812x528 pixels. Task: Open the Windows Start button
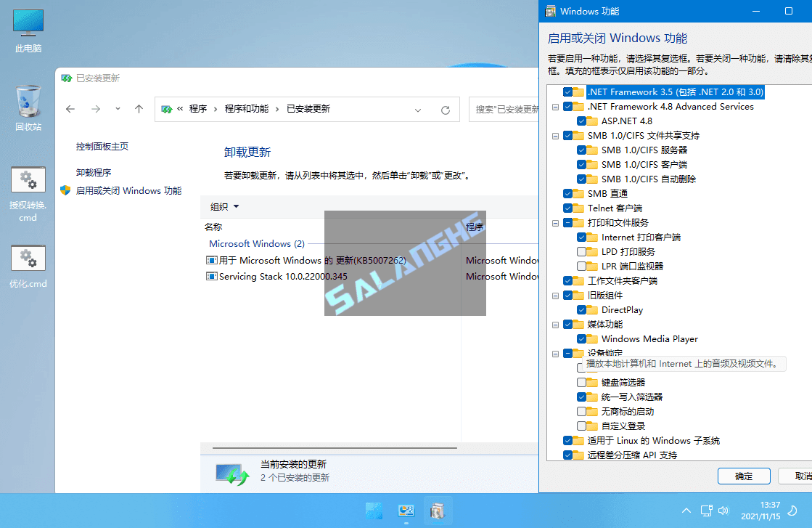tap(374, 511)
